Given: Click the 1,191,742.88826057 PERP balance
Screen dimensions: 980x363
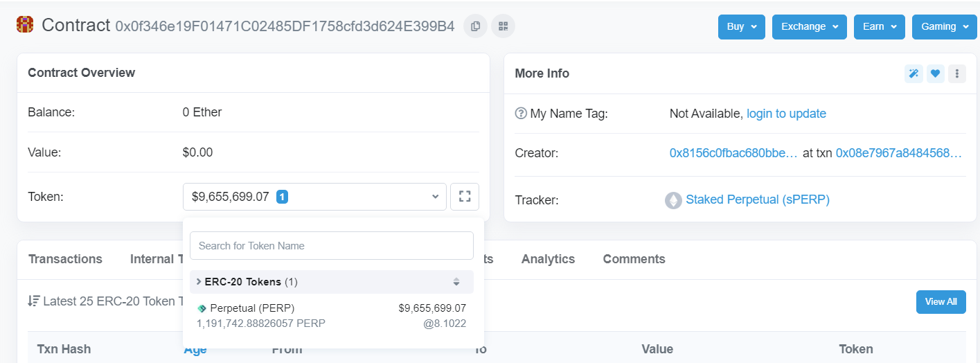Looking at the screenshot, I should point(261,324).
